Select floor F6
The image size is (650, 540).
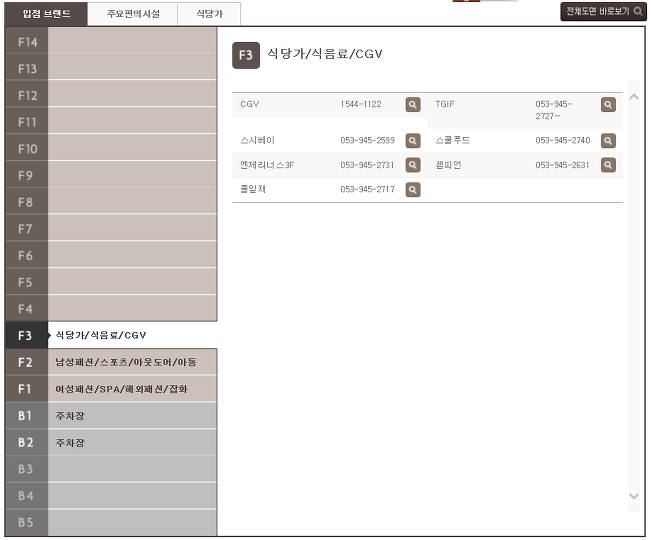pos(111,254)
